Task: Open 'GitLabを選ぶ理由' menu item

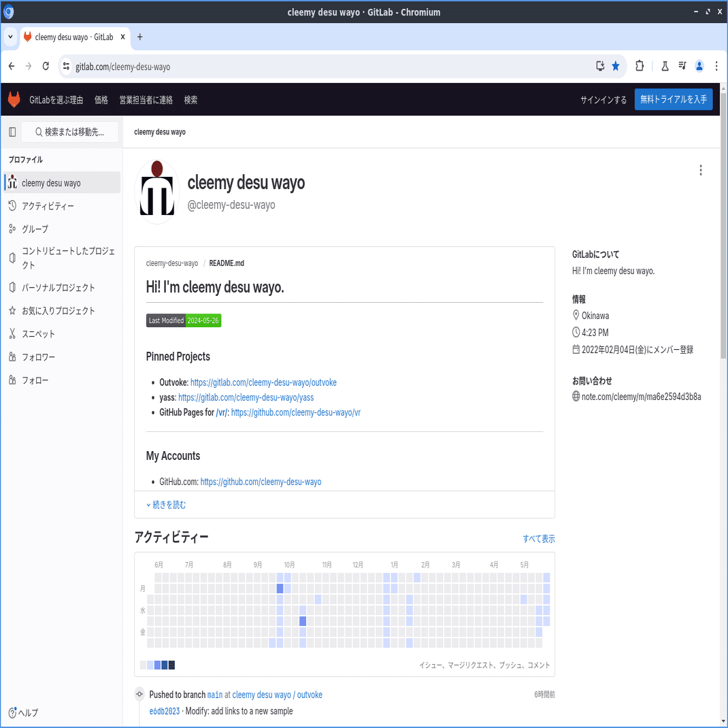Action: [56, 100]
